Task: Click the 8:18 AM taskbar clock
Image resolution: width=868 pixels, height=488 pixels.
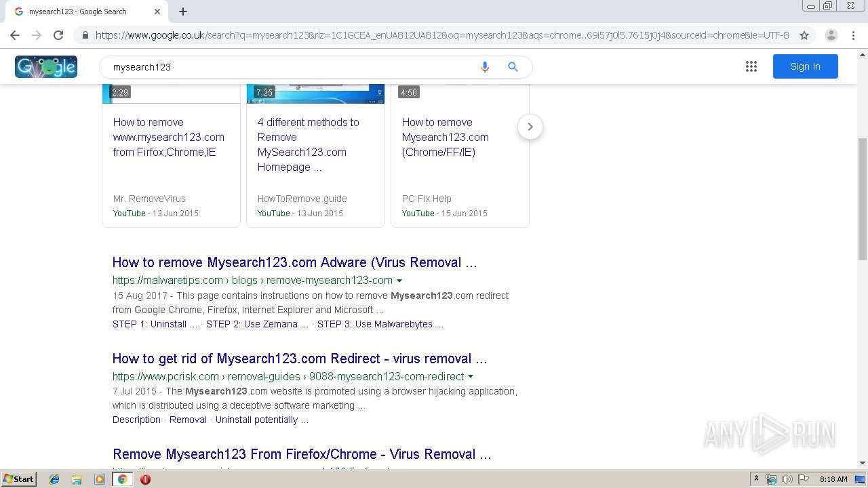Action: tap(833, 479)
